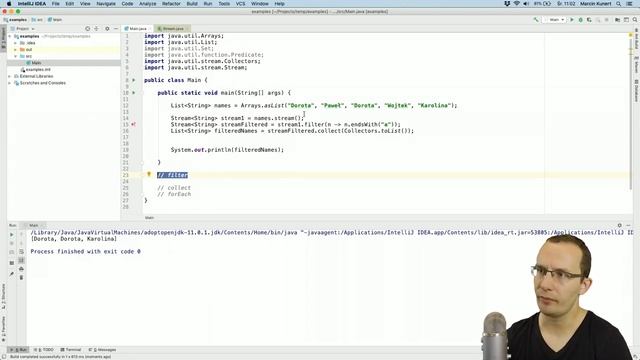Expand the out folder
This screenshot has height=360, width=640.
click(16, 49)
